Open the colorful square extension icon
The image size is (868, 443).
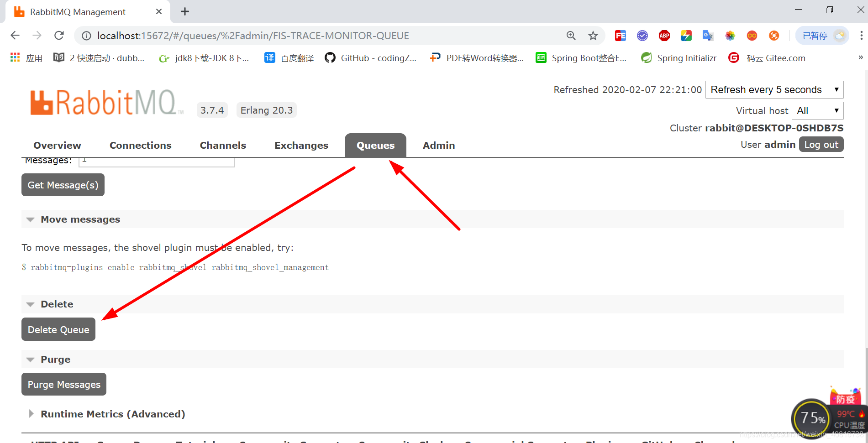pyautogui.click(x=686, y=36)
